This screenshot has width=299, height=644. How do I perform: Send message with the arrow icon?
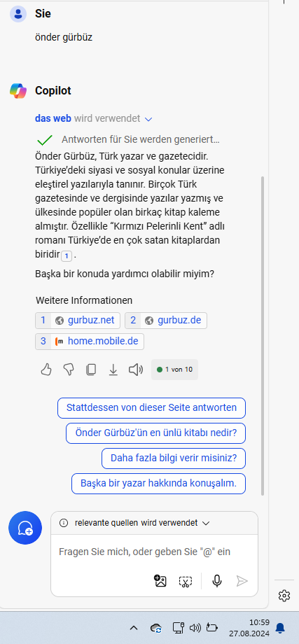(x=242, y=581)
